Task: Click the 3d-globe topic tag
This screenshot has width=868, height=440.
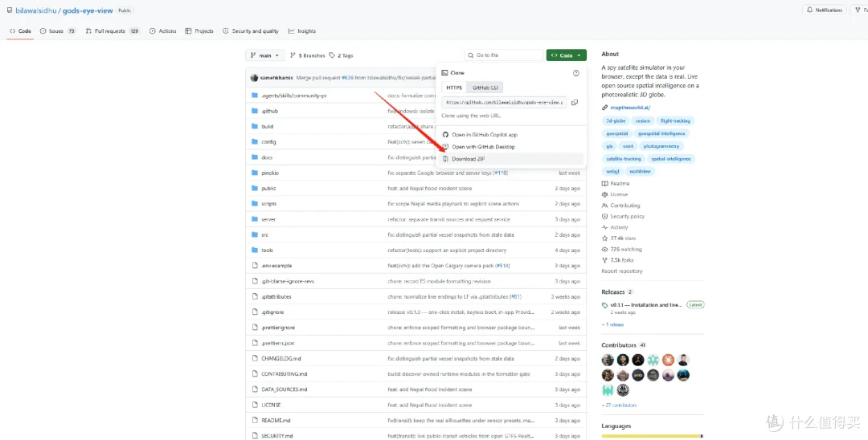Action: (616, 121)
